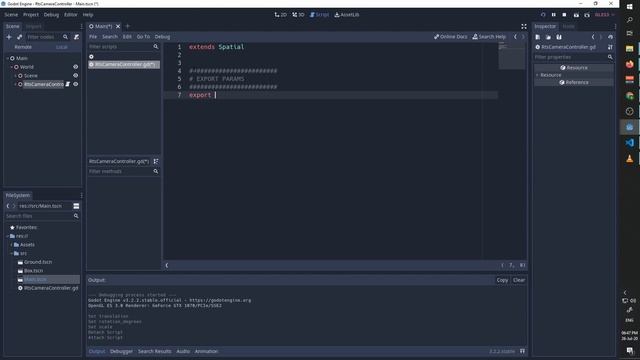Open Search Help
The height and width of the screenshot is (360, 640).
coord(489,37)
